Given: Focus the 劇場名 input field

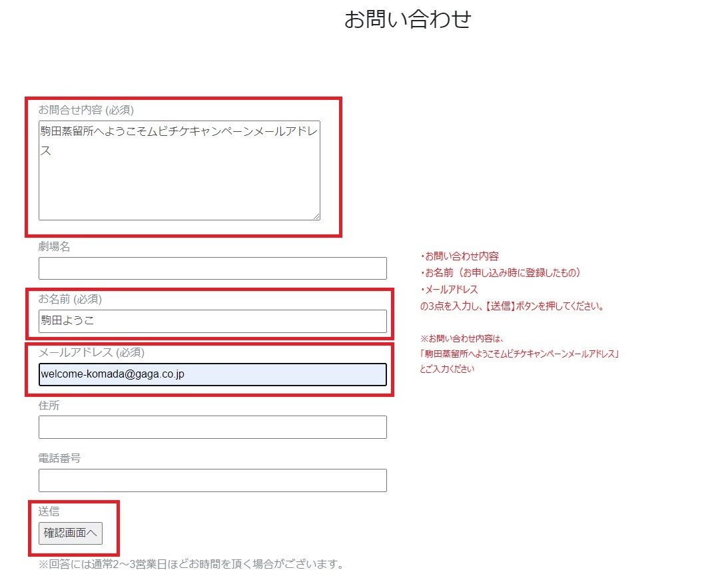Looking at the screenshot, I should pyautogui.click(x=212, y=268).
